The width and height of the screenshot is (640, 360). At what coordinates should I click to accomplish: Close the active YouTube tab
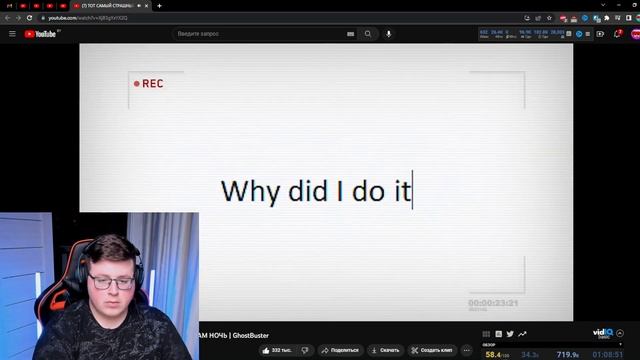point(147,6)
